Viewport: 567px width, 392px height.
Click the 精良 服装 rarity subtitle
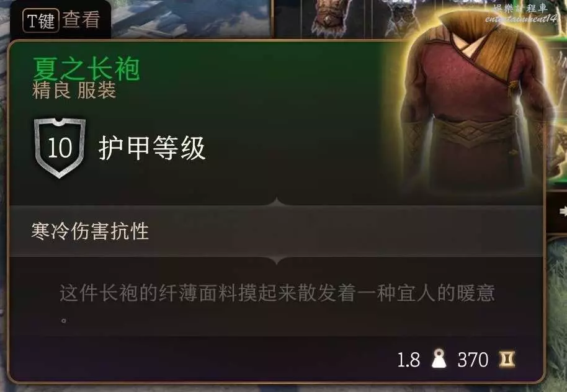[74, 91]
